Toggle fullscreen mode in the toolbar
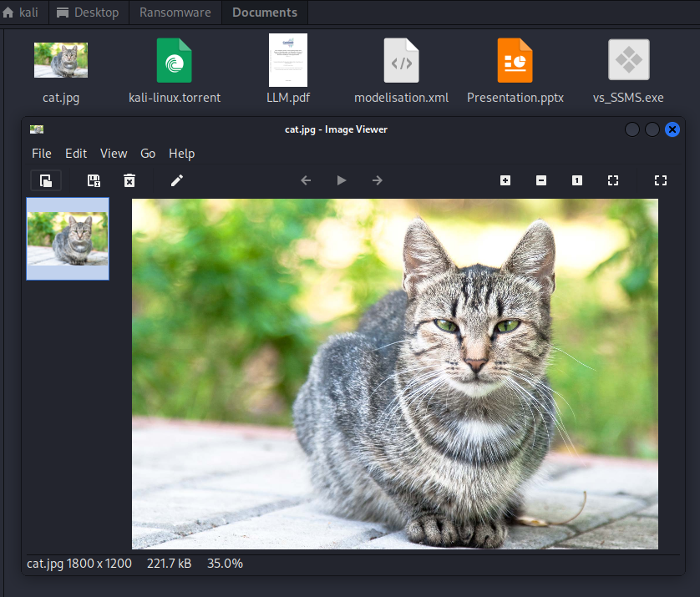The width and height of the screenshot is (700, 597). 661,180
